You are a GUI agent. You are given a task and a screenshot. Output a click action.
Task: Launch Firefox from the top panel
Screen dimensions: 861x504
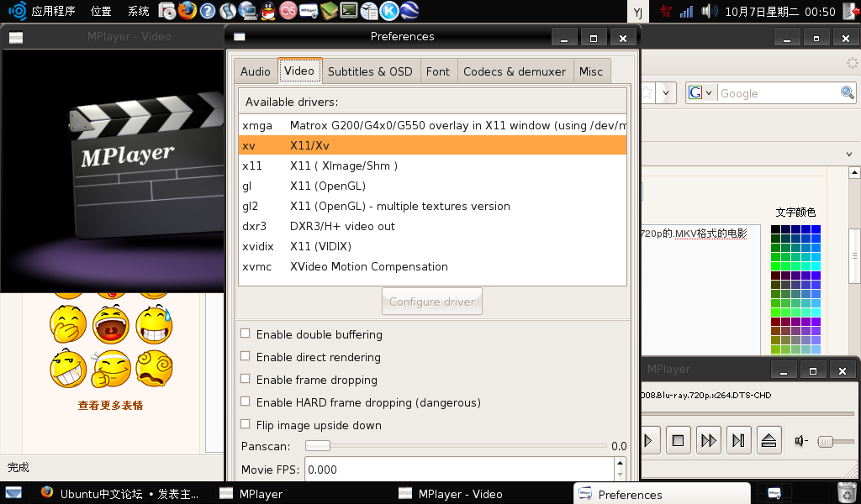coord(188,10)
